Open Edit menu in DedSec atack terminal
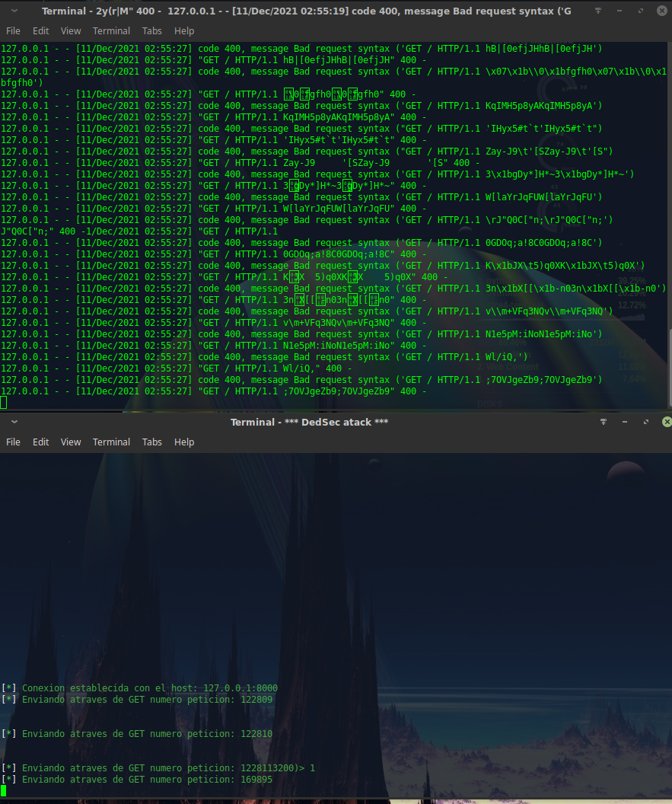Image resolution: width=672 pixels, height=804 pixels. (x=40, y=442)
